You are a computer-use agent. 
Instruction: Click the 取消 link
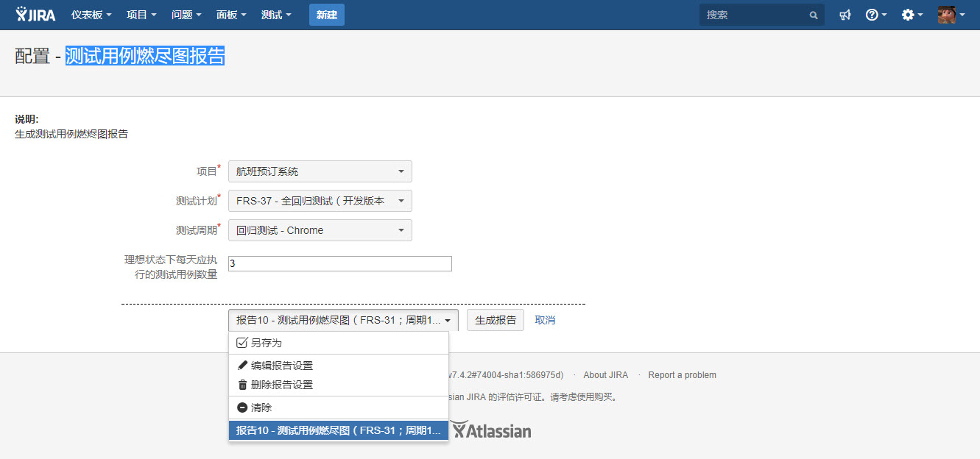pos(545,320)
